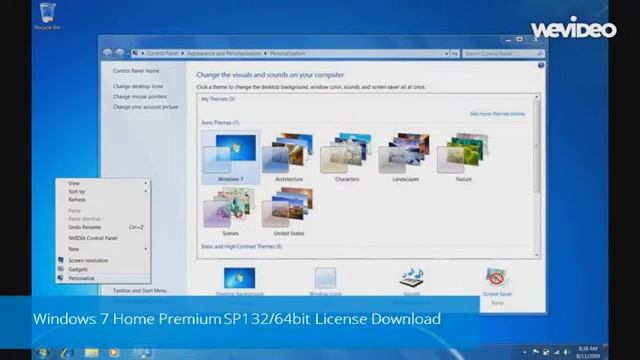This screenshot has width=640, height=360.
Task: Select the Nature theme
Action: [464, 158]
